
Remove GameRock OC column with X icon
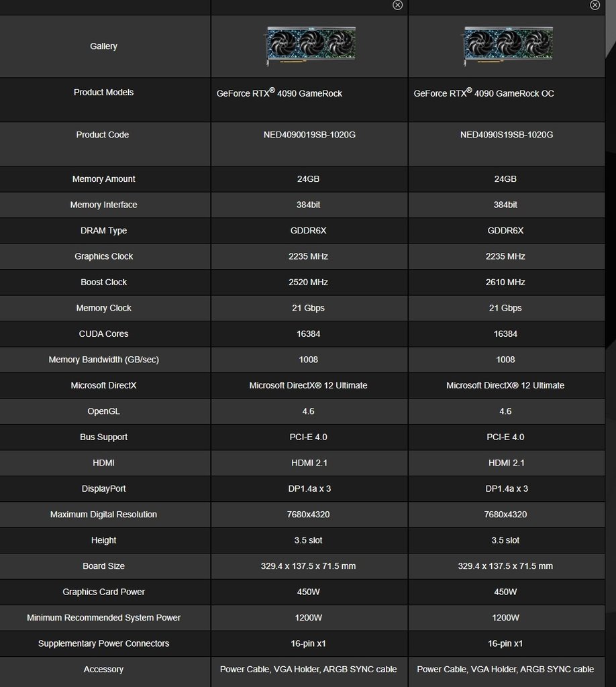[x=595, y=5]
